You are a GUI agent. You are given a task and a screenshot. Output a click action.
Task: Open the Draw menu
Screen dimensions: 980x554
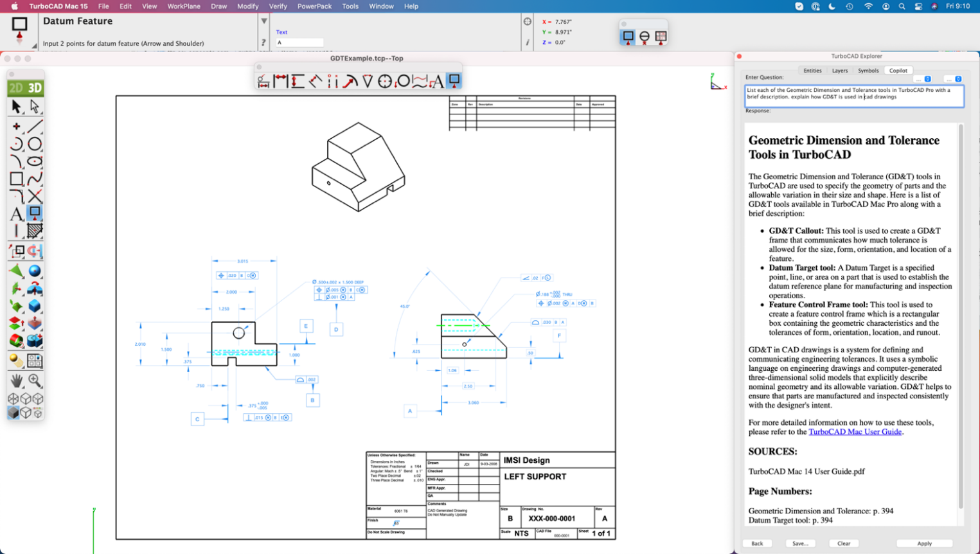[218, 6]
